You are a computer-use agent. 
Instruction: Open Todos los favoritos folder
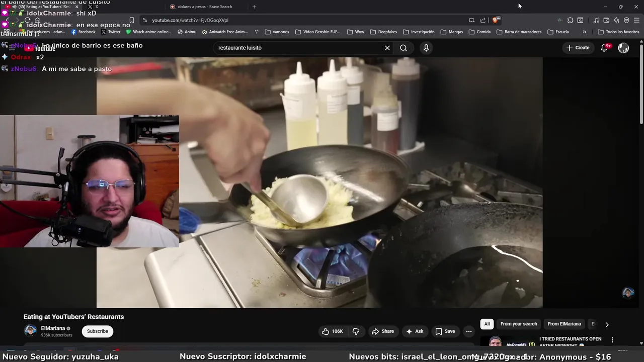(x=618, y=32)
